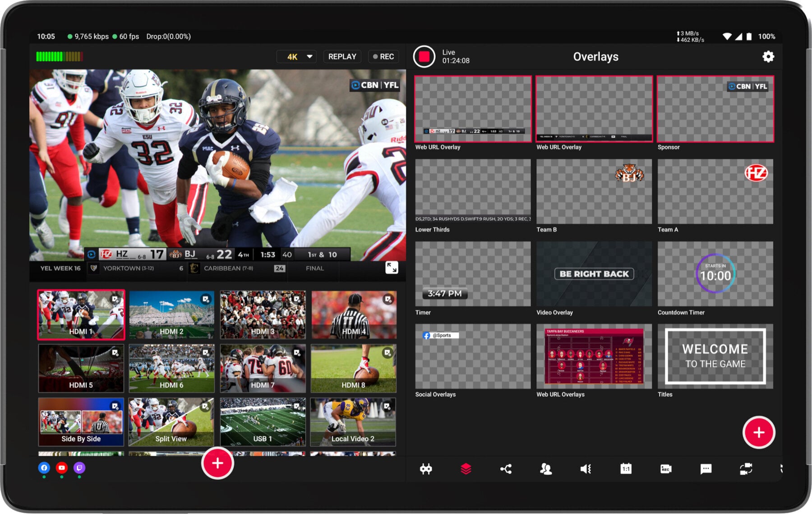This screenshot has width=812, height=514.
Task: Stop the live stream
Action: coord(424,56)
